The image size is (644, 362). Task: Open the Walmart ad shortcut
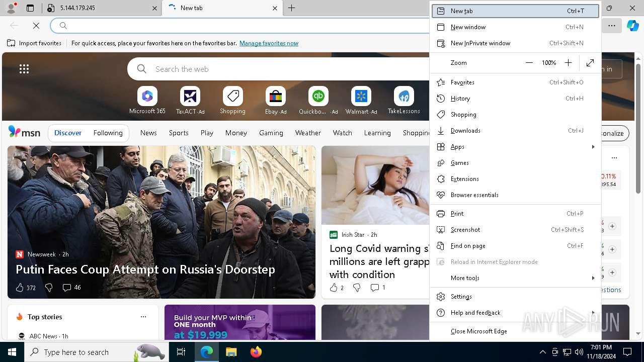tap(361, 101)
